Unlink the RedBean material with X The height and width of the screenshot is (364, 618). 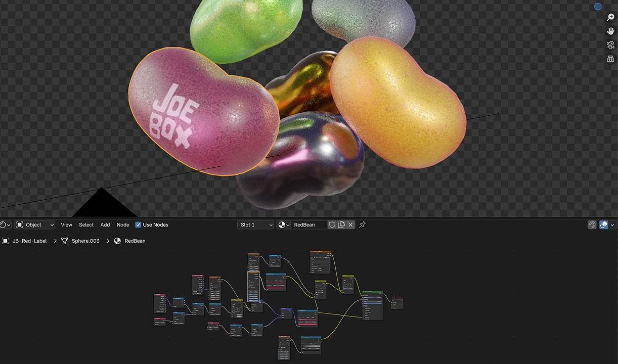click(x=350, y=225)
